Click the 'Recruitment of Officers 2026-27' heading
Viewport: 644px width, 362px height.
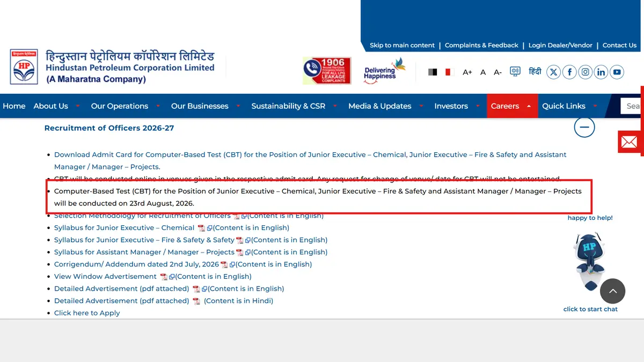click(109, 128)
